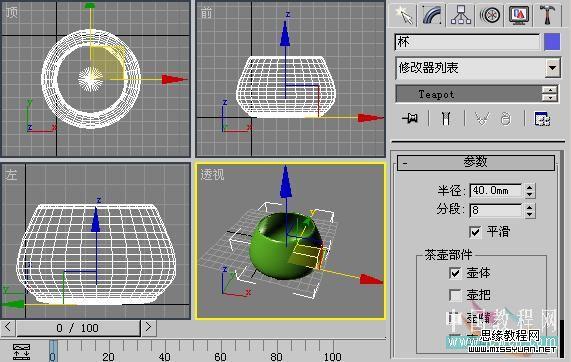Collapse the 参数 rollout header

pyautogui.click(x=476, y=162)
